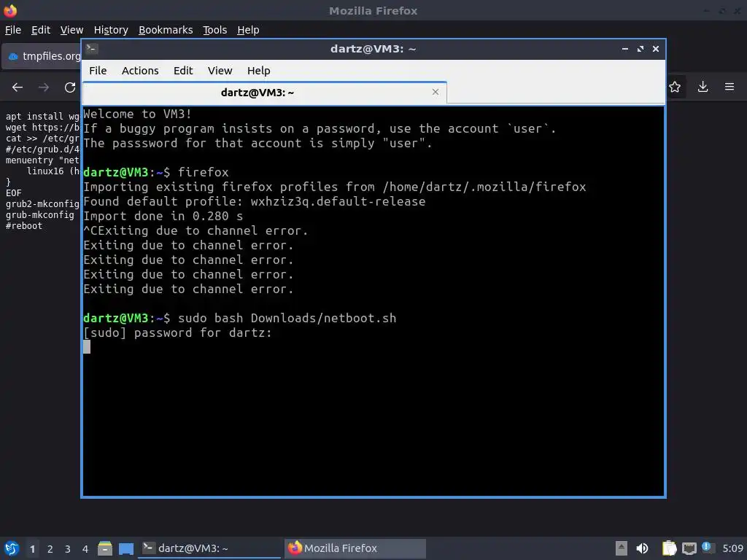The width and height of the screenshot is (747, 560).
Task: Close the terminal window
Action: [x=656, y=49]
